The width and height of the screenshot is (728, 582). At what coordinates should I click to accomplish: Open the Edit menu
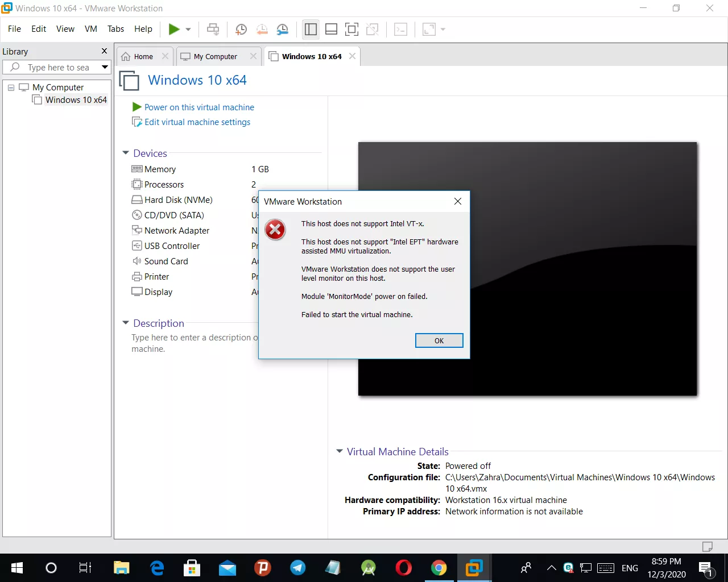pyautogui.click(x=39, y=29)
